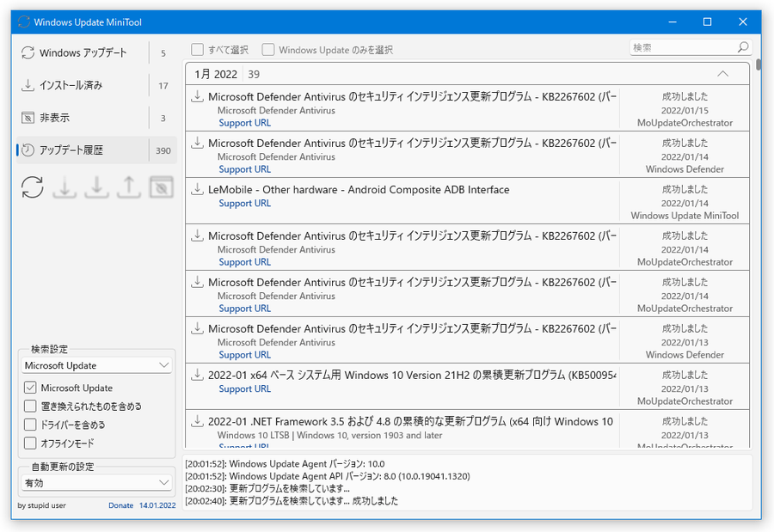Enable オフラインモード checkbox
The image size is (774, 532).
coord(30,443)
